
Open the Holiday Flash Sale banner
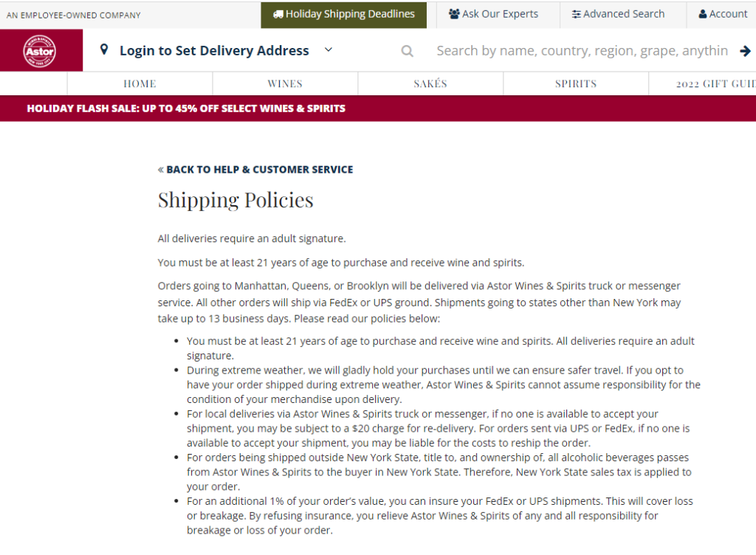click(x=186, y=108)
